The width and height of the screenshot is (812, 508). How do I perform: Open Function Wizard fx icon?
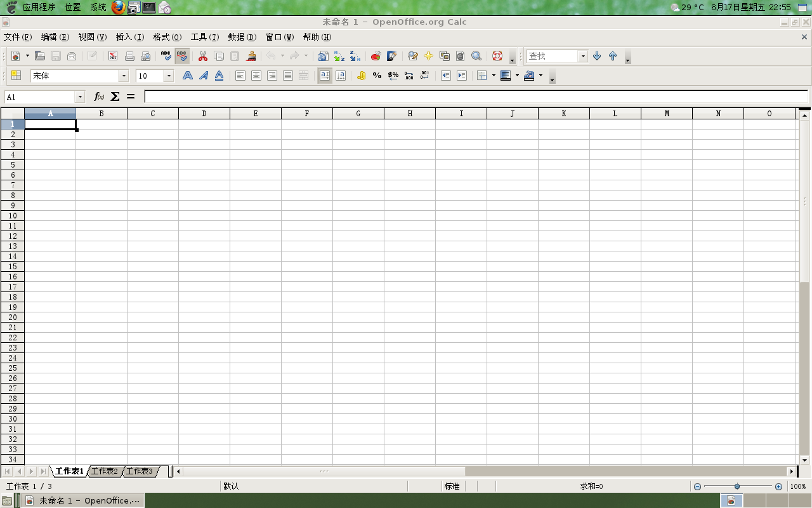(99, 97)
